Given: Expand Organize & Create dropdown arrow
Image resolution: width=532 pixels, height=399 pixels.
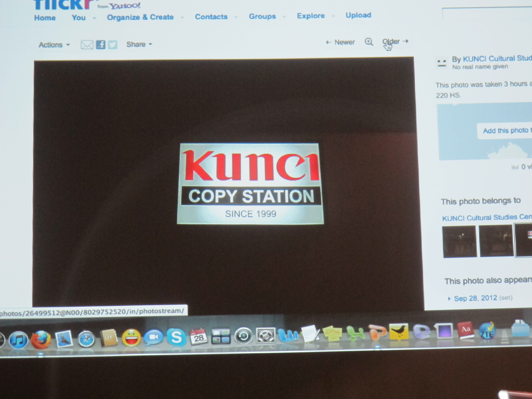Looking at the screenshot, I should tap(182, 17).
